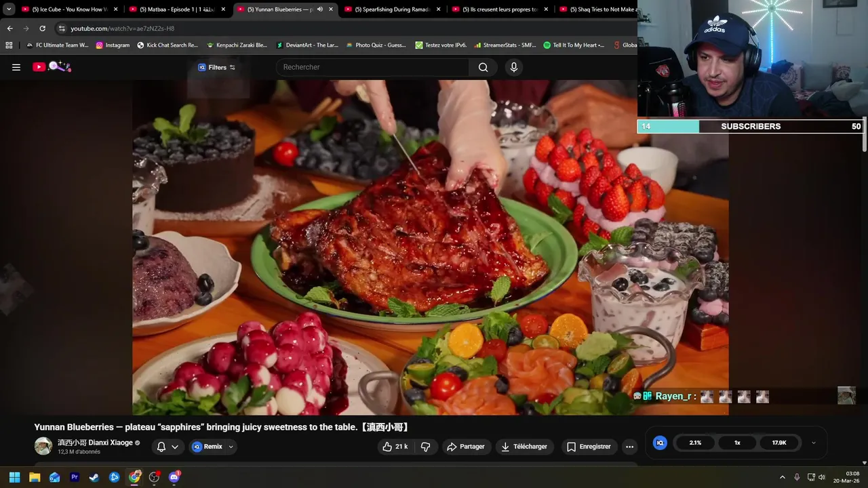This screenshot has width=868, height=488.
Task: Open volume control in system tray
Action: (x=822, y=477)
